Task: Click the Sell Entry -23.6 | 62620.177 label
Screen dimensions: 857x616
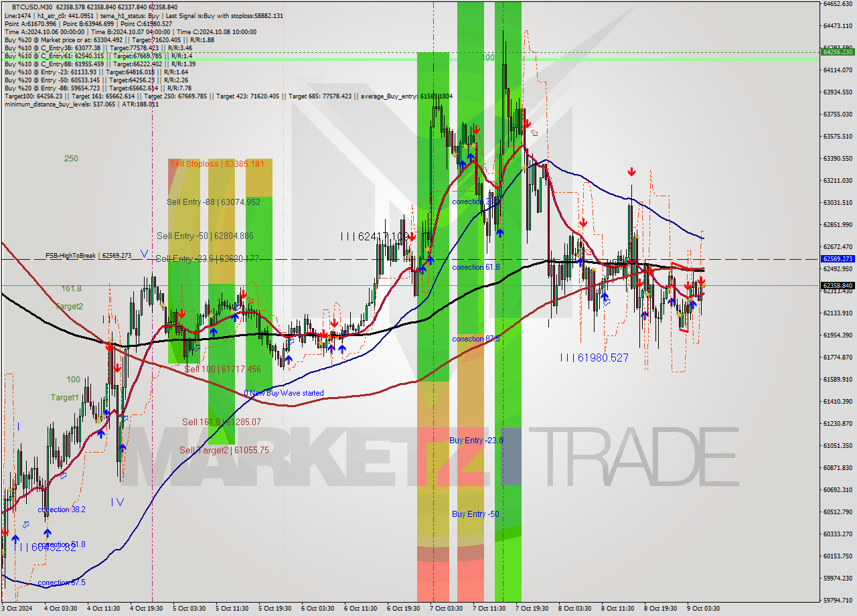Action: (x=207, y=258)
